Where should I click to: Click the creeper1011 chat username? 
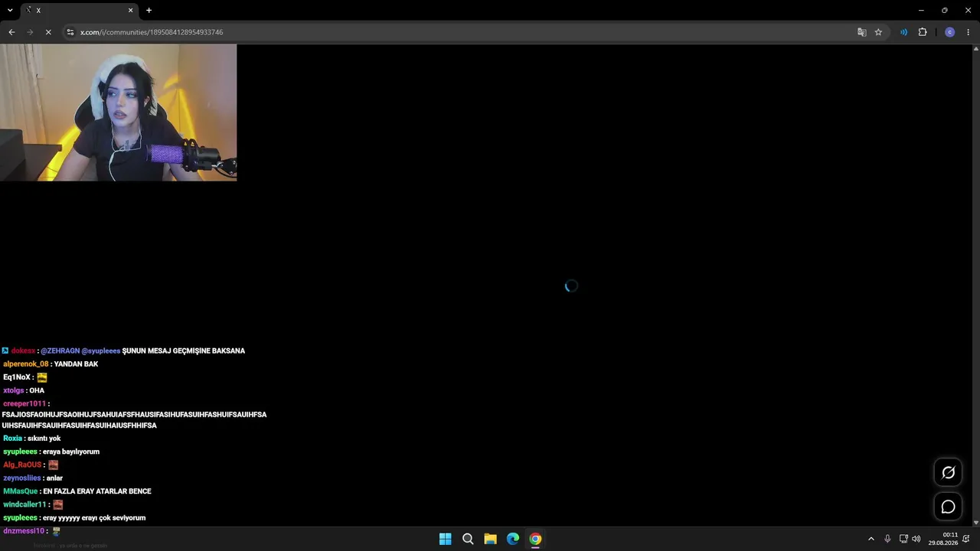(x=24, y=403)
